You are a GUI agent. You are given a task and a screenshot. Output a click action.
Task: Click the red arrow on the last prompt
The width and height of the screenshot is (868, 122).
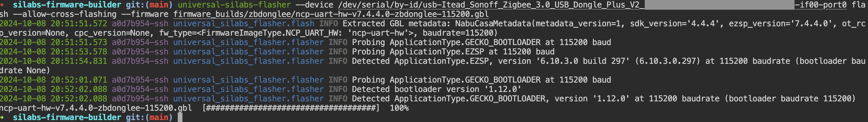pyautogui.click(x=2, y=117)
